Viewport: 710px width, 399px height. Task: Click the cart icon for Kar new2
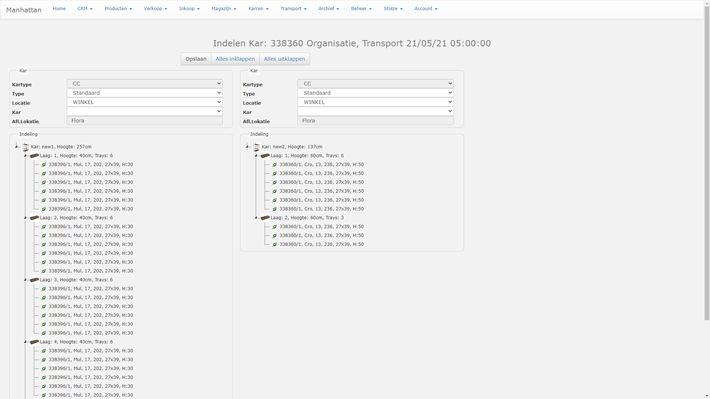[x=256, y=147]
